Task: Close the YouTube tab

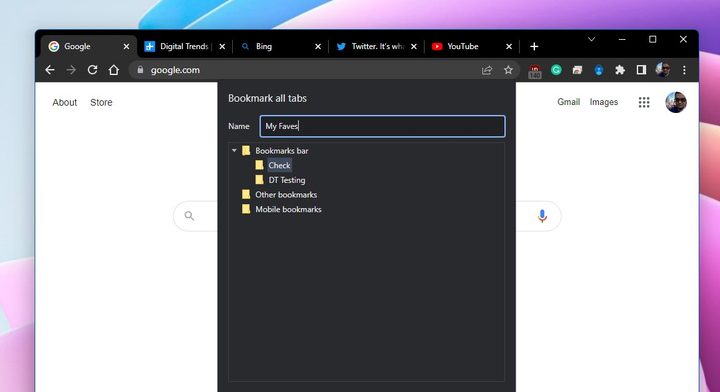Action: [x=509, y=46]
